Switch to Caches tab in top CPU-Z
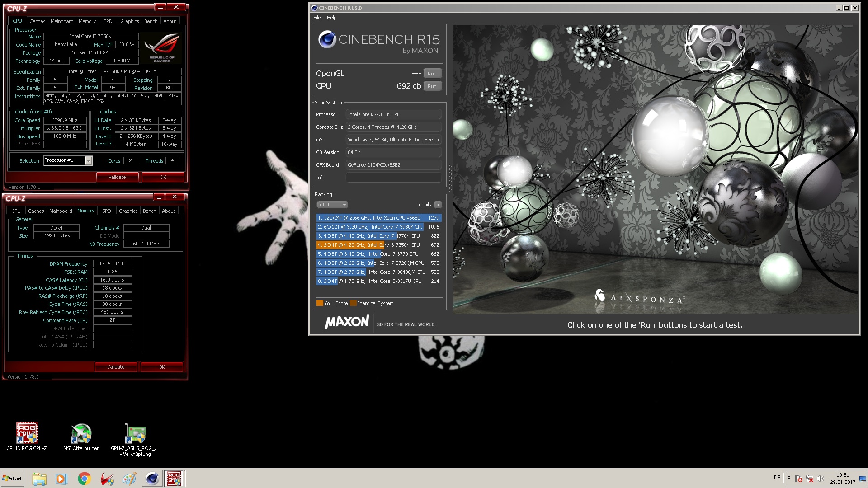Screen dimensions: 868x488 (37, 21)
